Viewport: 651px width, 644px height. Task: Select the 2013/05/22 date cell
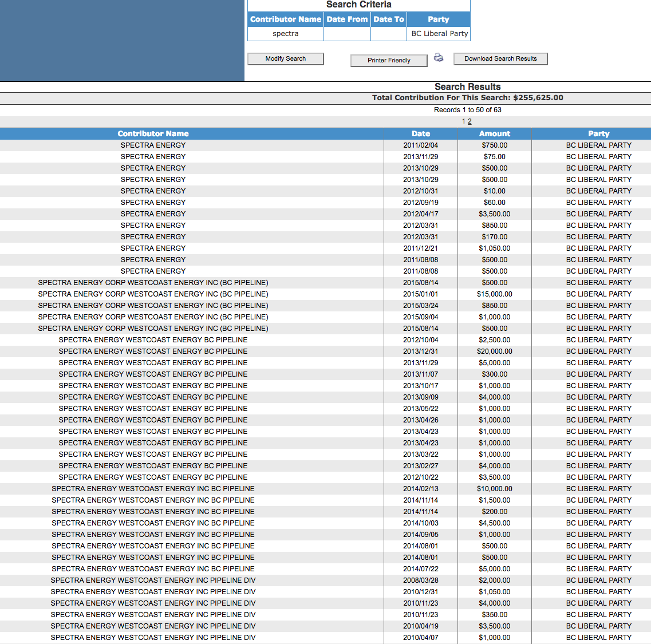(421, 409)
